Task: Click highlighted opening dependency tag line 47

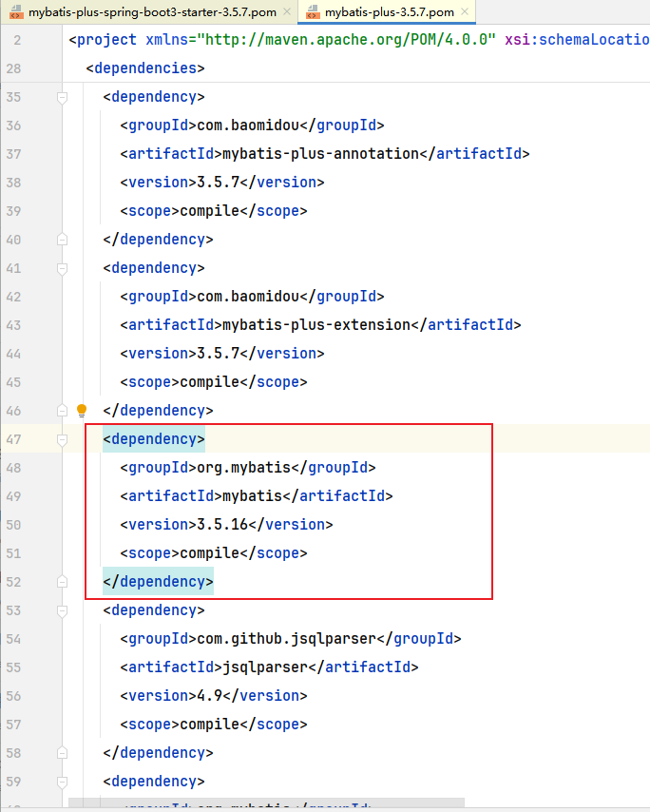Action: click(154, 439)
